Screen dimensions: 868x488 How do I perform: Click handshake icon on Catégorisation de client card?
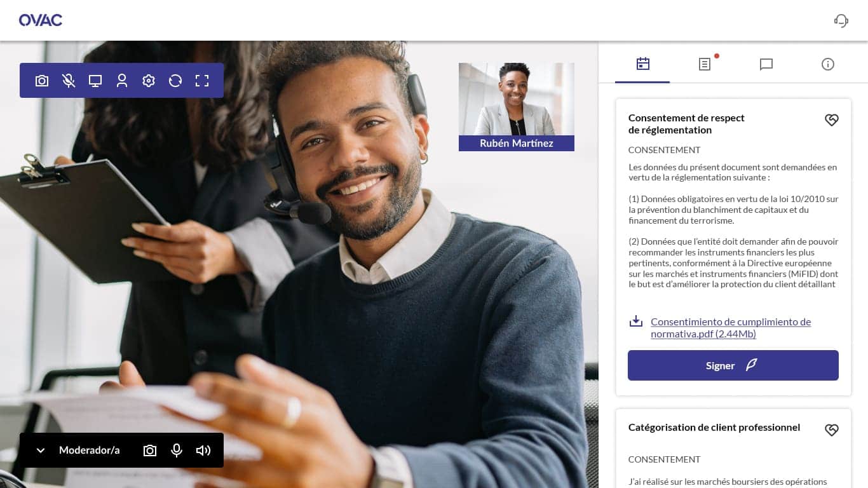pos(831,430)
